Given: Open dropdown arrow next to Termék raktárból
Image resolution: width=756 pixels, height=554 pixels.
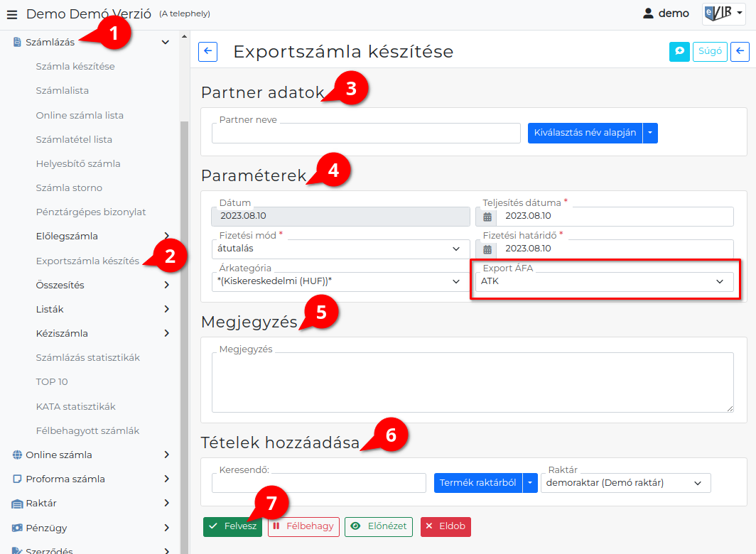Looking at the screenshot, I should 530,483.
